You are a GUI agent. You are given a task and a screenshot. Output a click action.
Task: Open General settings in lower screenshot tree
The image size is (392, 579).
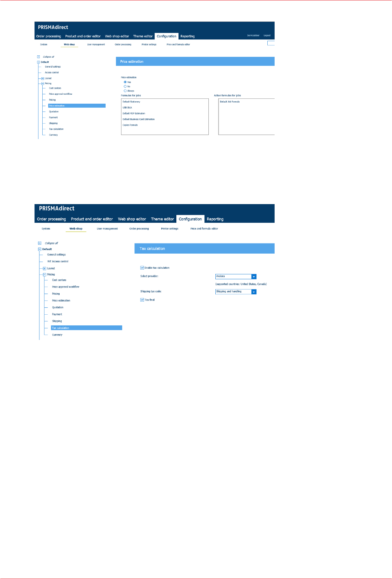[56, 255]
